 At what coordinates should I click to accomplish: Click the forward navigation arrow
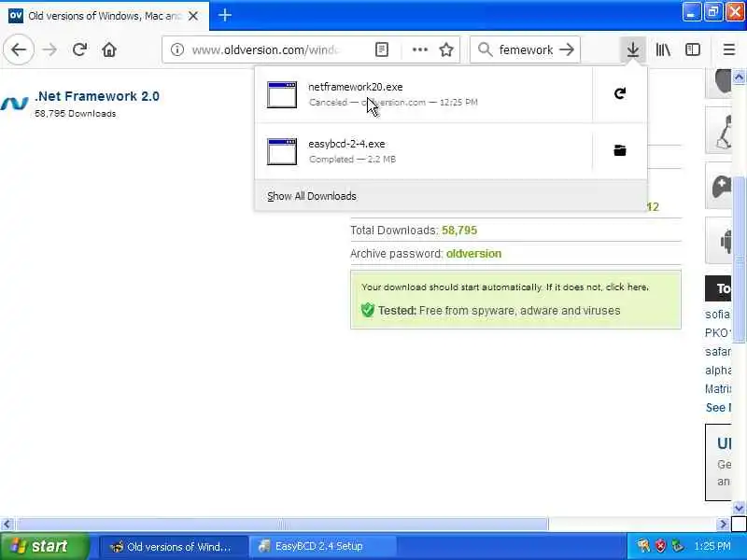tap(49, 49)
